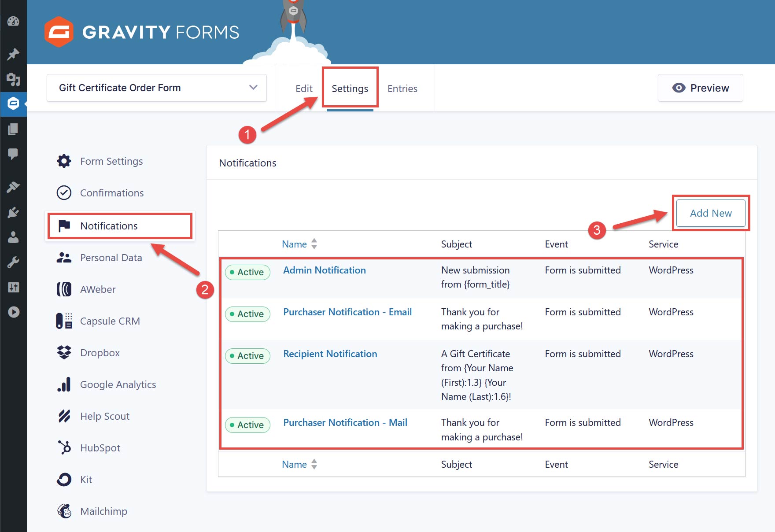Image resolution: width=775 pixels, height=532 pixels.
Task: Open the Settings sliders icon in admin sidebar
Action: pos(13,288)
